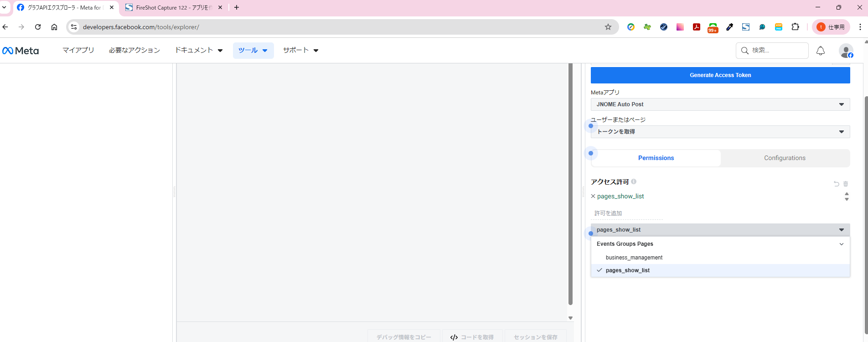Screen dimensions: 868x342
Task: View site information icon in address bar
Action: [74, 27]
